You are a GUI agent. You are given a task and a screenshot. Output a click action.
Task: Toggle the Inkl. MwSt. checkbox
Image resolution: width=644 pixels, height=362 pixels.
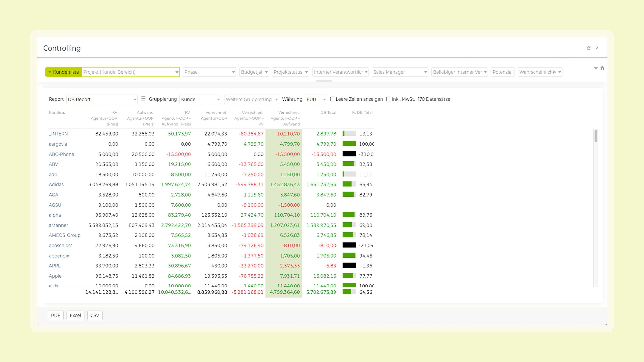388,99
